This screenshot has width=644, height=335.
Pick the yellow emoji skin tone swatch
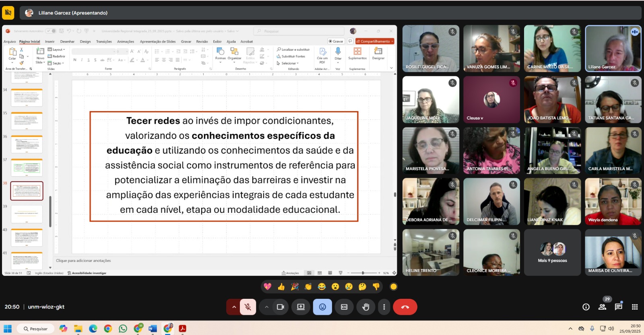coord(394,287)
